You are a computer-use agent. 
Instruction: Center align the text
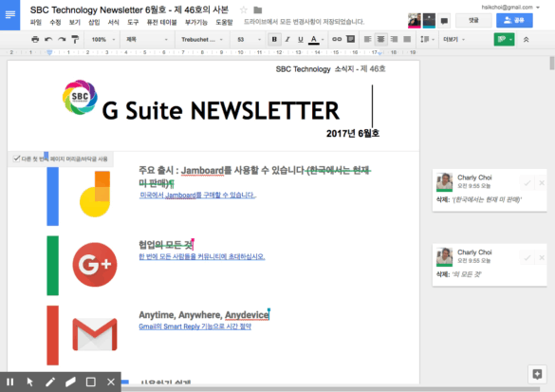click(x=380, y=39)
